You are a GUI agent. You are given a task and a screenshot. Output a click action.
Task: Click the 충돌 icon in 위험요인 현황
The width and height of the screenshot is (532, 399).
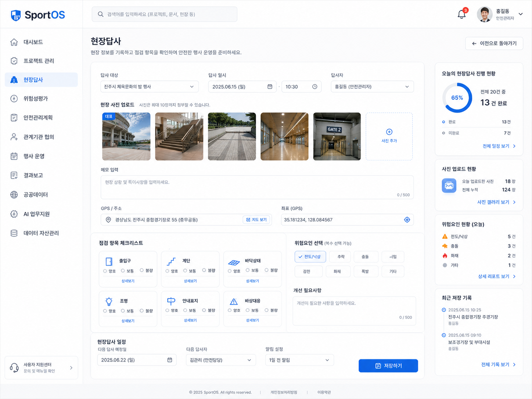(x=445, y=246)
